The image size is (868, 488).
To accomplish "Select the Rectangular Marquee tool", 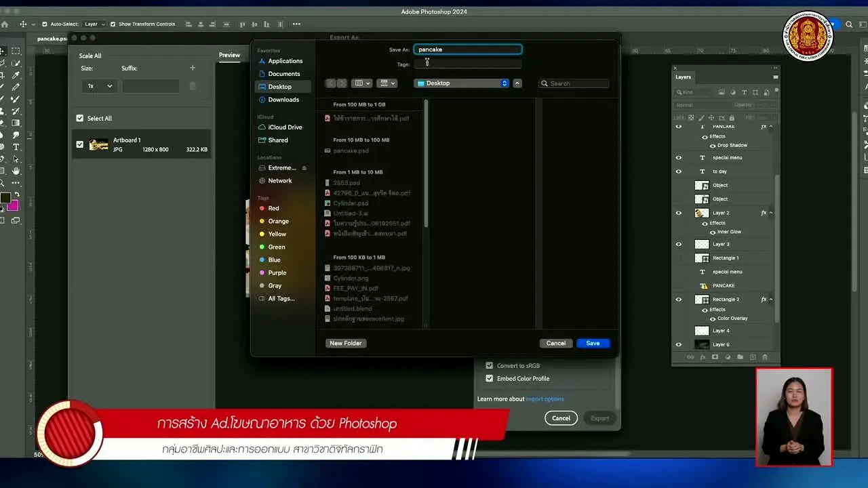I will [x=16, y=51].
